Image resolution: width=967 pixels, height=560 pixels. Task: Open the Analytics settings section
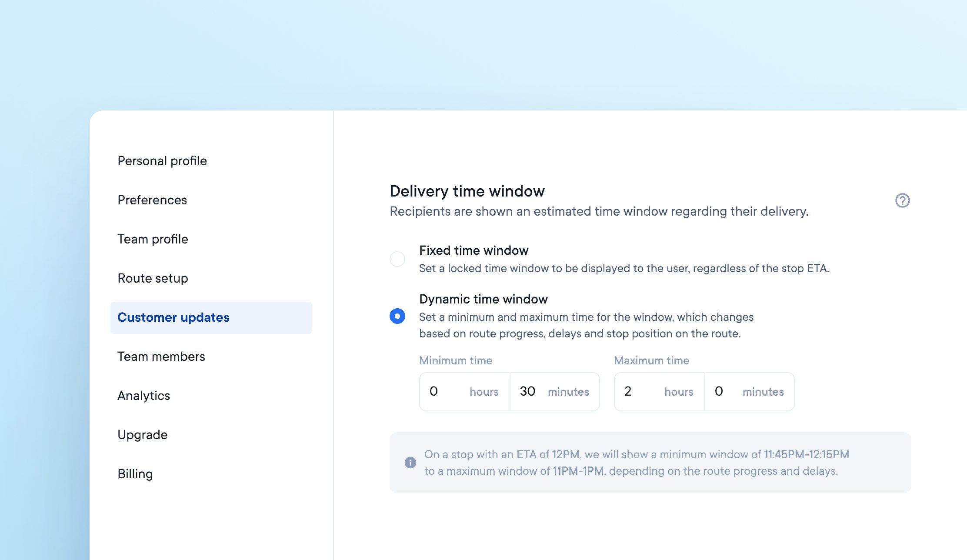coord(143,396)
